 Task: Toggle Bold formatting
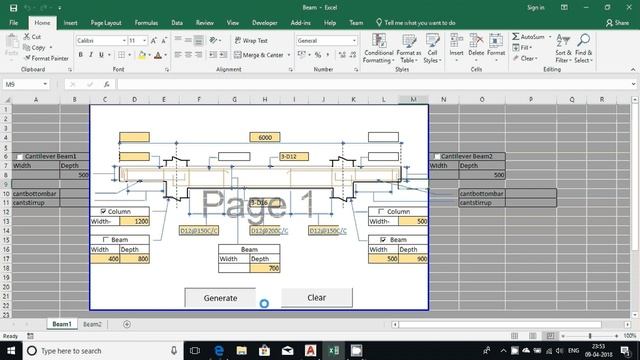pyautogui.click(x=80, y=55)
